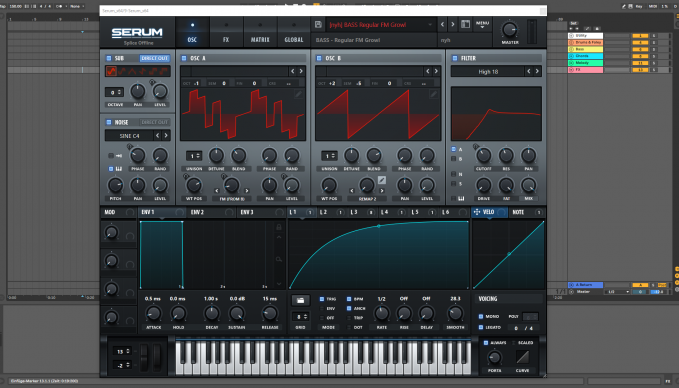679x388 pixels.
Task: Toggle the LFO BPM checkbox
Action: point(349,299)
